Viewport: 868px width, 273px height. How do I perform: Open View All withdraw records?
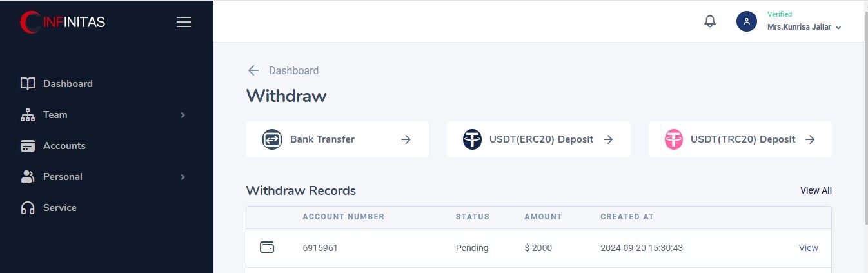816,190
